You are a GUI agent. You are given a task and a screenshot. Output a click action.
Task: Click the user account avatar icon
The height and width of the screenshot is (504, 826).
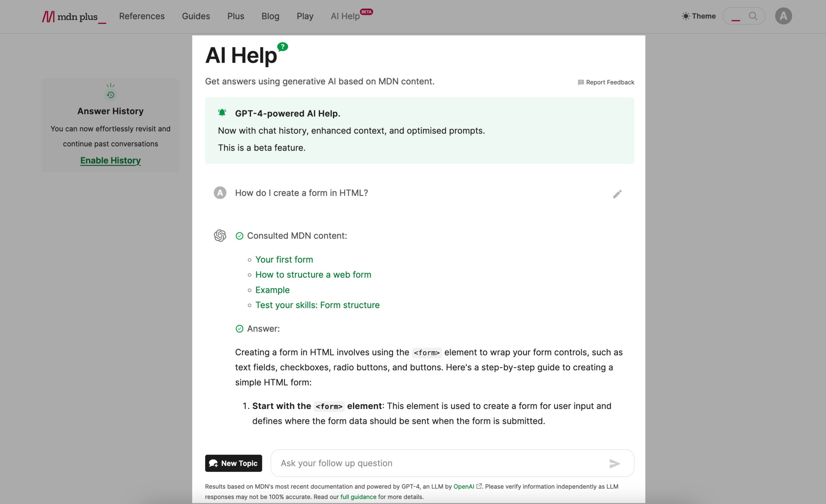click(783, 16)
